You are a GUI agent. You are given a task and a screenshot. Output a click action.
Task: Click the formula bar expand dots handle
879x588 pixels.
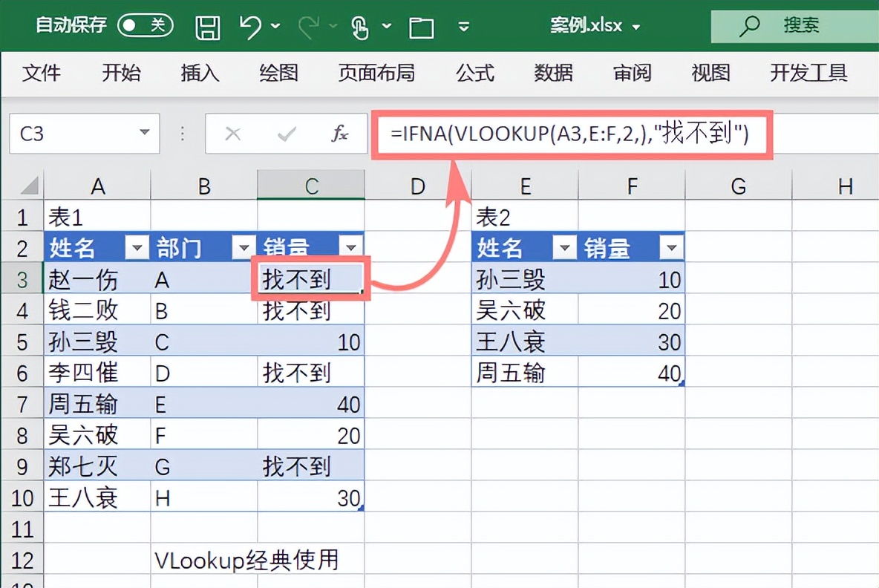pos(182,134)
